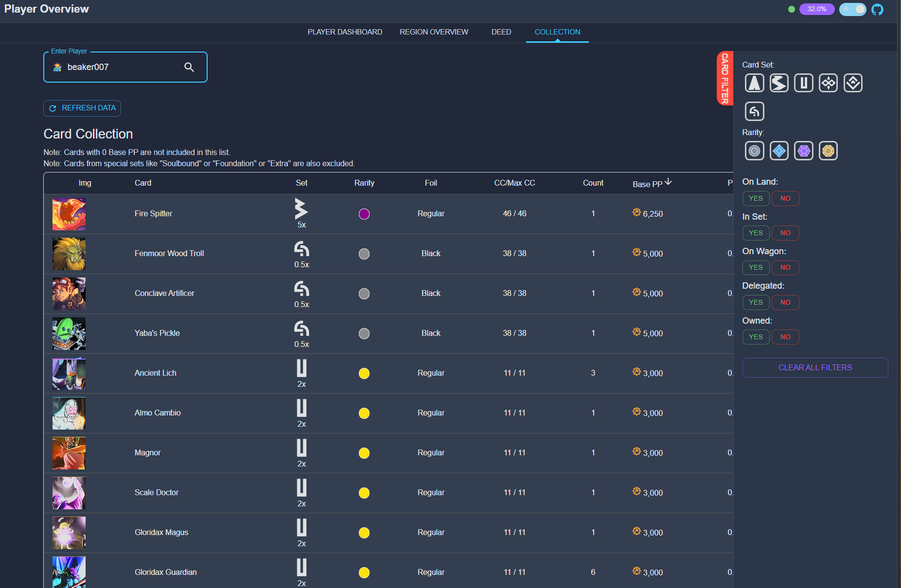
Task: Click Clear All Filters button
Action: pyautogui.click(x=814, y=367)
